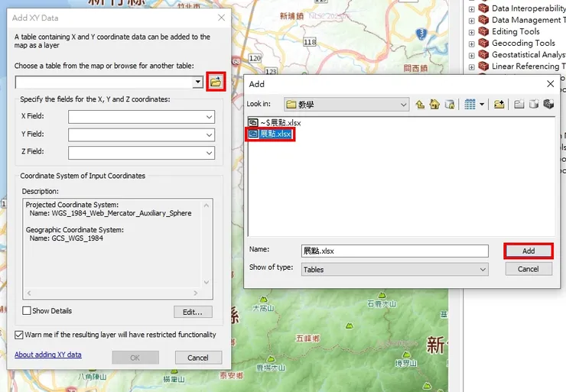The width and height of the screenshot is (566, 392).
Task: Open the view mode dropdown arrow
Action: coord(482,105)
